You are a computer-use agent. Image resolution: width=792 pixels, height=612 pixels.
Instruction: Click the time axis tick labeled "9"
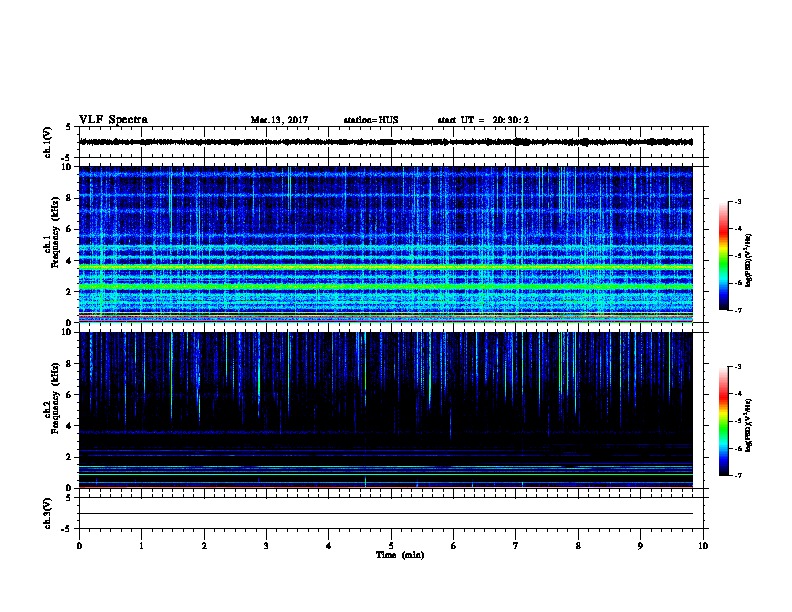point(640,546)
